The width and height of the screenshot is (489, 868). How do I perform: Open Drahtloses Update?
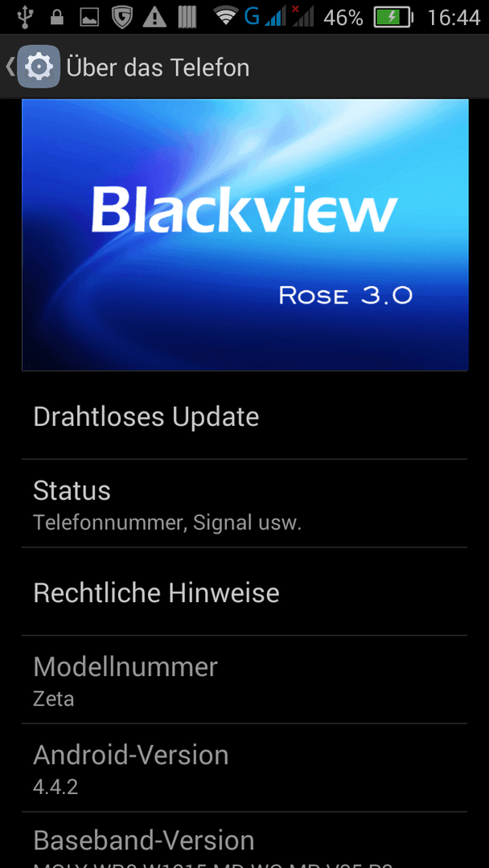244,417
